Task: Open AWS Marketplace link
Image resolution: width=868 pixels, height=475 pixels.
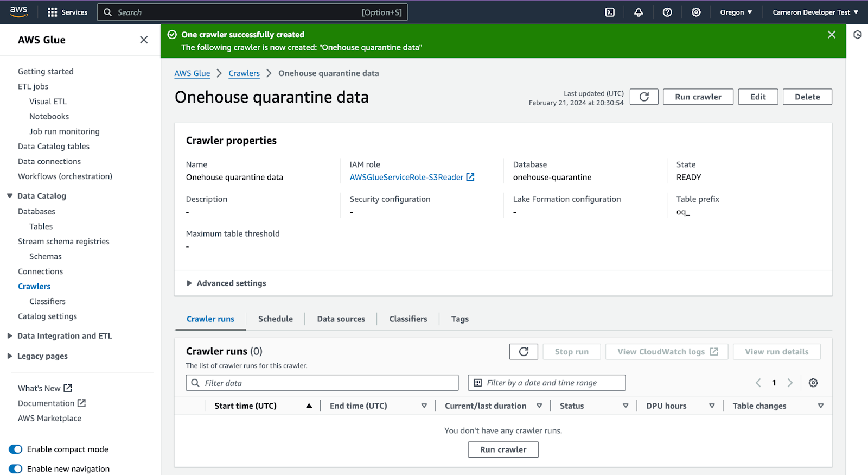Action: point(49,419)
